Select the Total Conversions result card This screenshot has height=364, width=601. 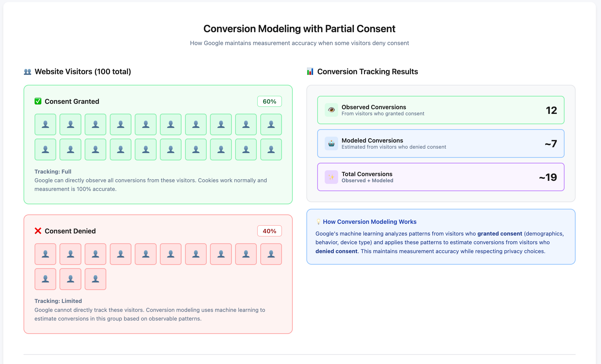(440, 177)
